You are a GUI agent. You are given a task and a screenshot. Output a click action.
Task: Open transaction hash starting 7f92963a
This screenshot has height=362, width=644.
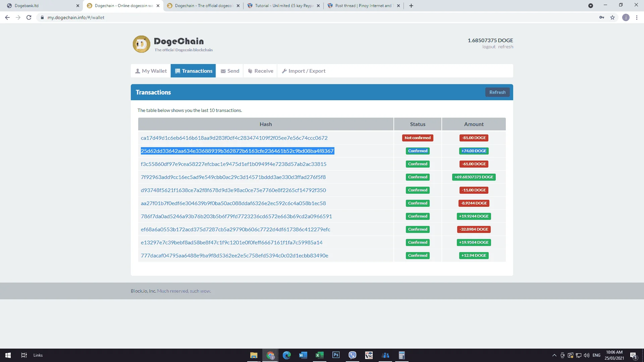(233, 177)
